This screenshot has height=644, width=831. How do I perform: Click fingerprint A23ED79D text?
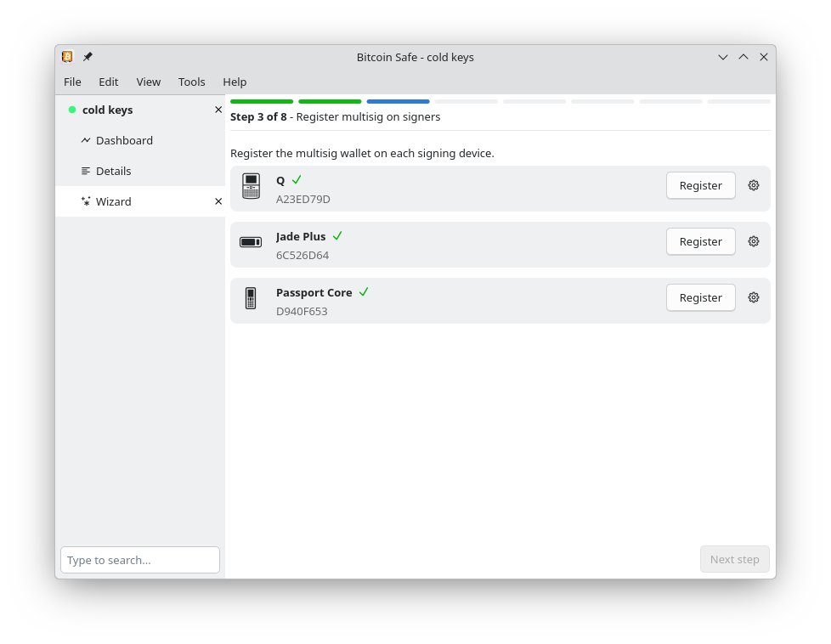[x=303, y=200]
